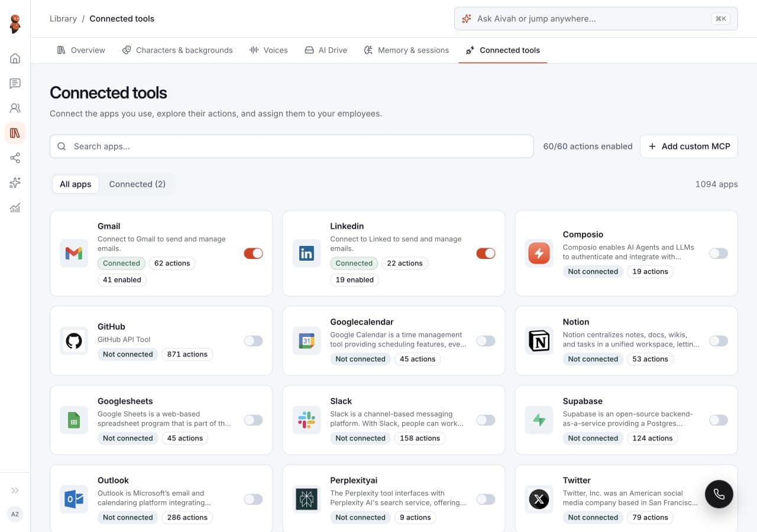Select the All apps filter
The image size is (757, 532).
click(76, 184)
